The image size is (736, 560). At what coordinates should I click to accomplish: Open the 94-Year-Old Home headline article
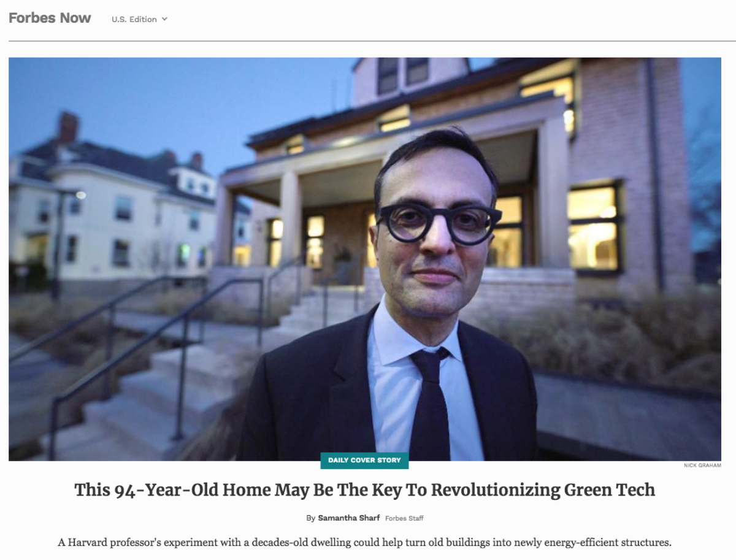[365, 490]
